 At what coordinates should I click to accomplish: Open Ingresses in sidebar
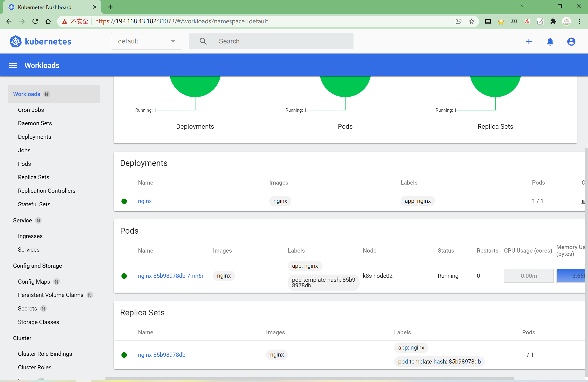(x=30, y=236)
